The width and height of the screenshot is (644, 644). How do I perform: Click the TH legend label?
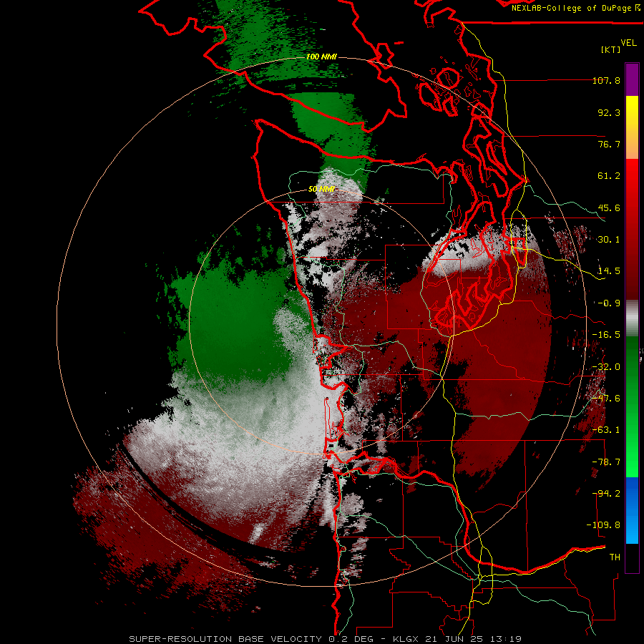pos(615,557)
